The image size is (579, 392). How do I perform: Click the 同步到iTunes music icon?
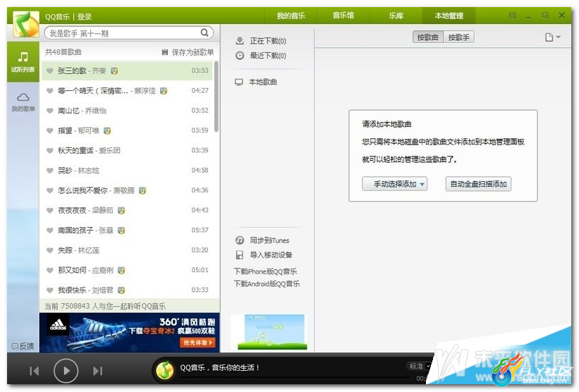point(240,240)
